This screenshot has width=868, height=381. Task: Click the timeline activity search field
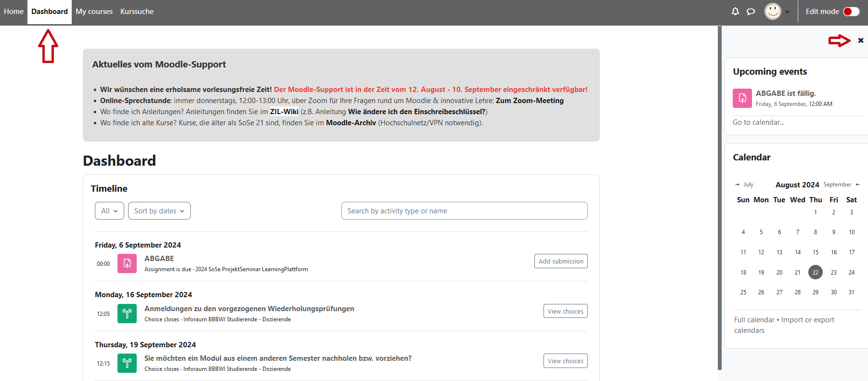click(x=464, y=211)
